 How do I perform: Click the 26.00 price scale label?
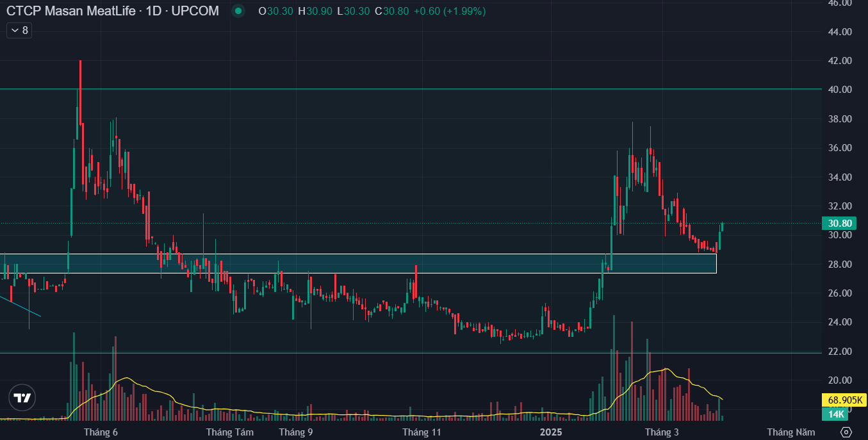pyautogui.click(x=839, y=293)
